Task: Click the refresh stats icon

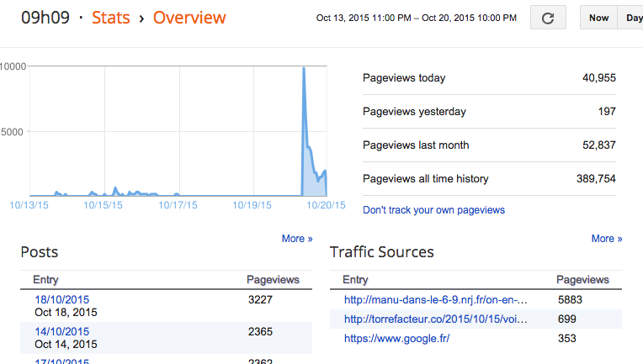Action: pyautogui.click(x=548, y=18)
